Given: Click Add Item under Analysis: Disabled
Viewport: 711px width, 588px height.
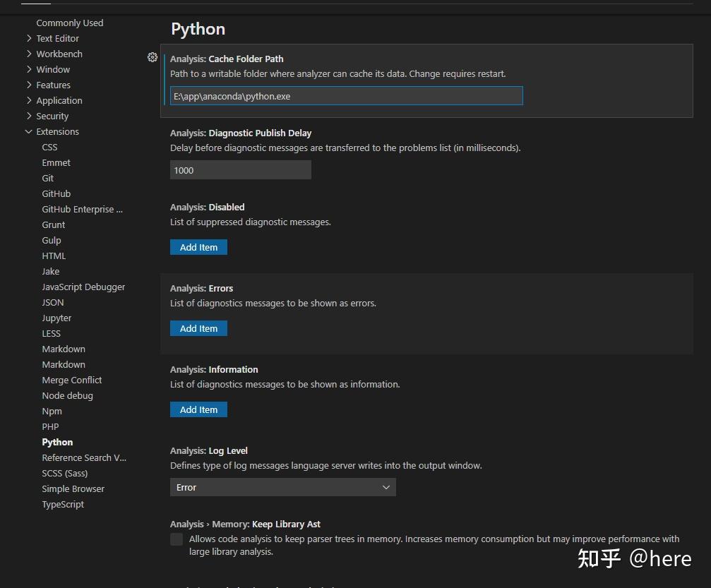Looking at the screenshot, I should 198,247.
